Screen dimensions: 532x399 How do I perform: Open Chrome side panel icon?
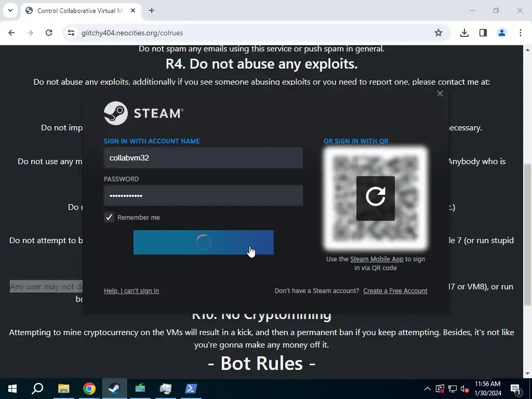click(483, 33)
